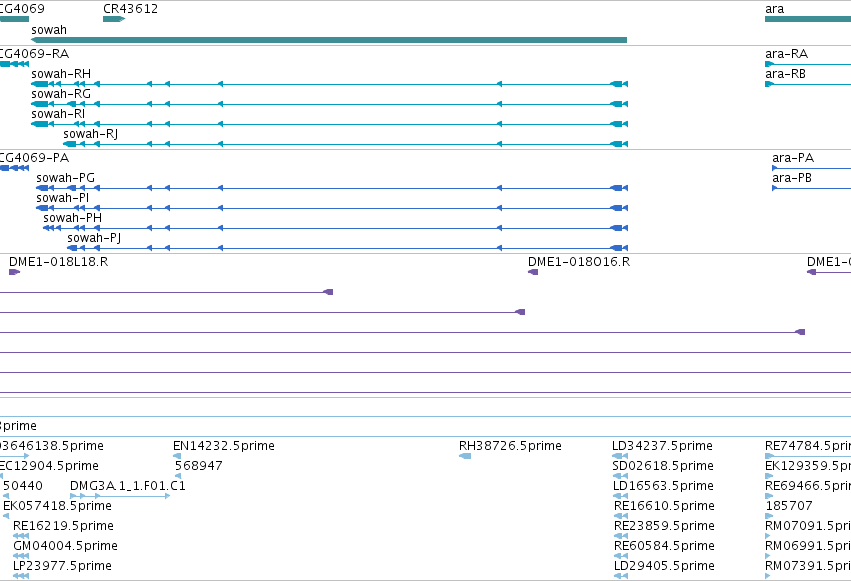Click the RE23859.5prime EST label
This screenshot has height=581, width=851.
tap(664, 526)
